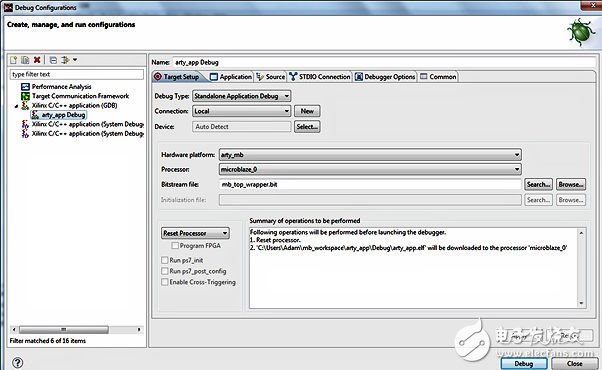The height and width of the screenshot is (370, 602).
Task: Toggle the Run ps7_init checkbox
Action: (x=165, y=260)
